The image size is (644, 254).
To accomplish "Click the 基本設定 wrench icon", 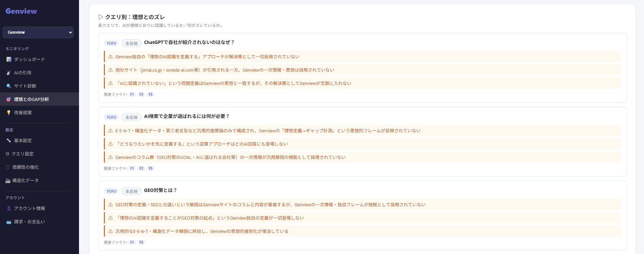I will tap(9, 140).
